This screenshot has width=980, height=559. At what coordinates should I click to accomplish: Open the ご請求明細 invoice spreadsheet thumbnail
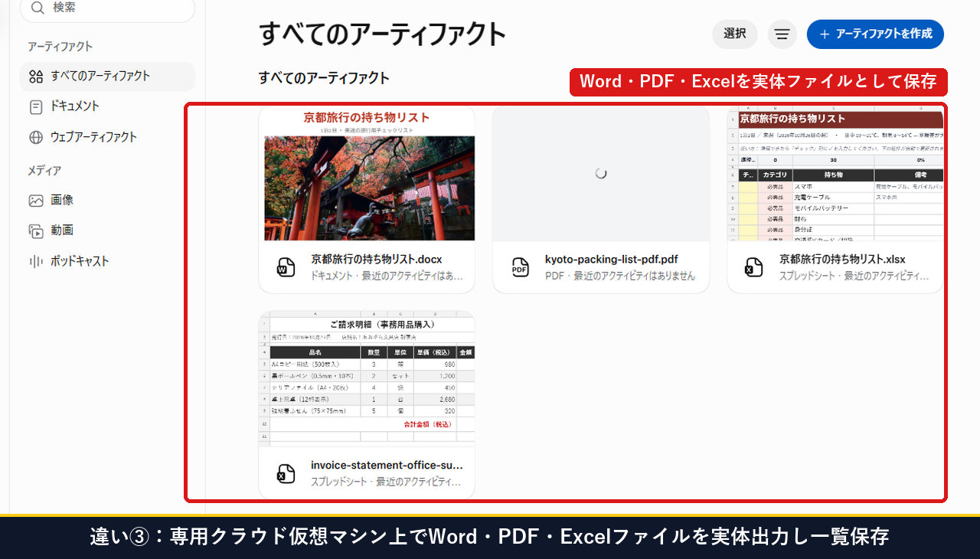pyautogui.click(x=367, y=379)
